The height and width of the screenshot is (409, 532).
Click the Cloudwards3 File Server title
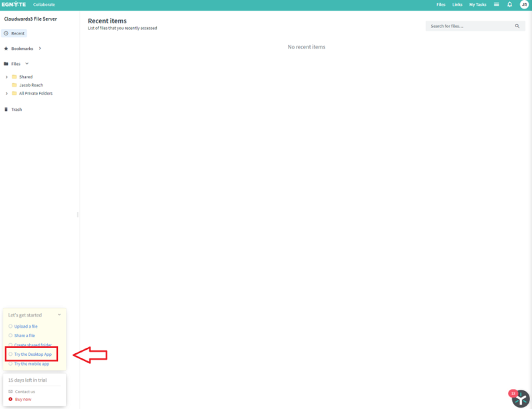click(31, 19)
